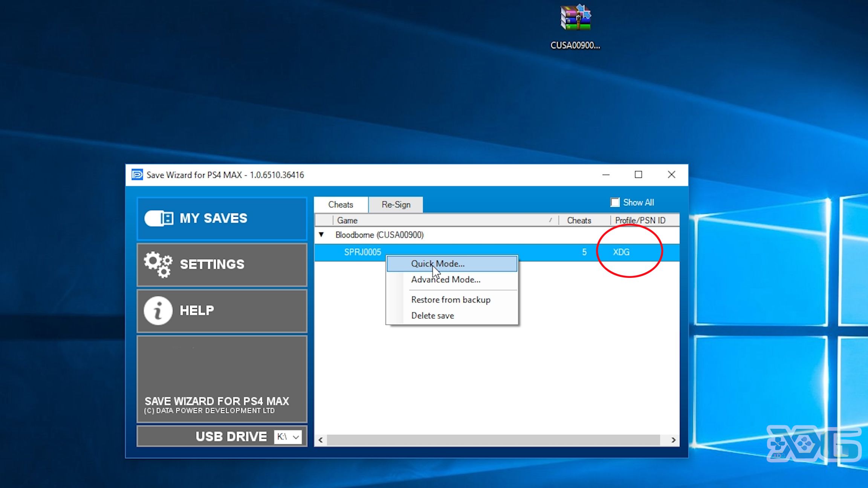The width and height of the screenshot is (868, 488).
Task: Scroll the saves list horizontally right
Action: coord(673,439)
